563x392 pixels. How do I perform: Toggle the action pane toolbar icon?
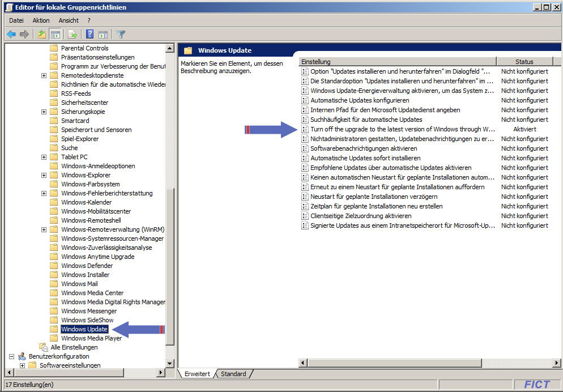tap(103, 35)
